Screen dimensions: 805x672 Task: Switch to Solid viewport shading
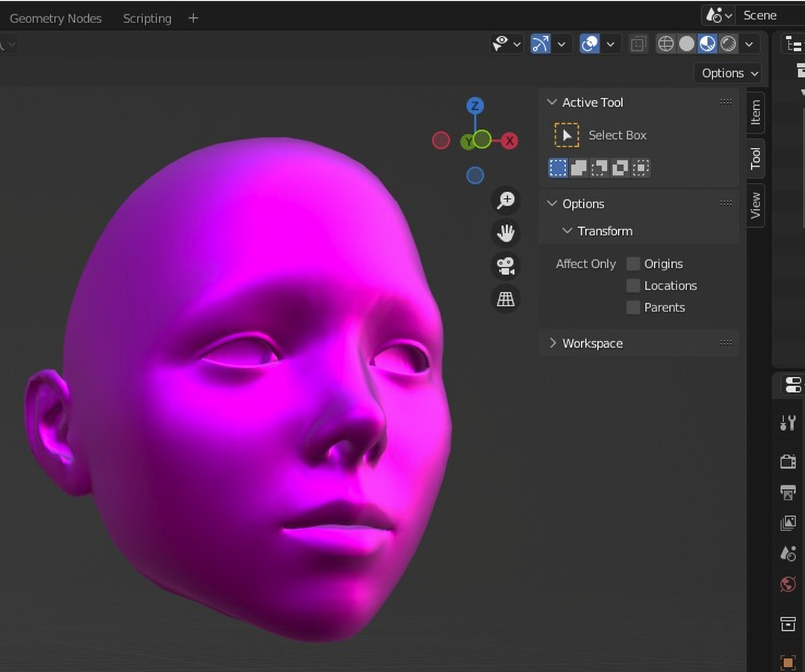[x=686, y=44]
